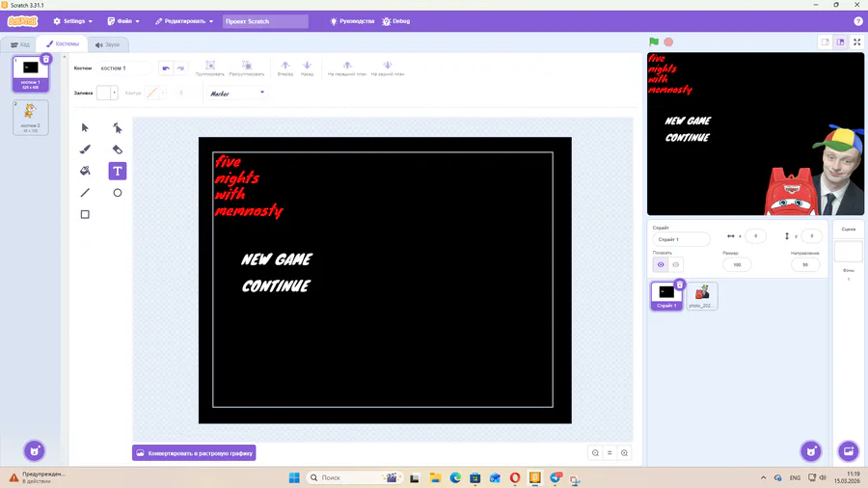The image size is (868, 488).
Task: Open Руководства tutorials
Action: pos(351,21)
